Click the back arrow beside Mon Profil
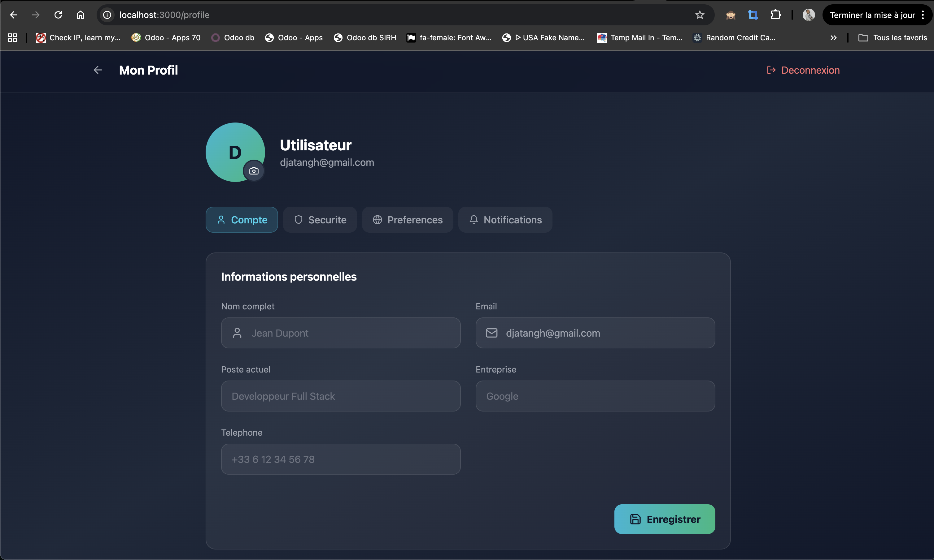Screen dimensions: 934x560 pos(98,70)
